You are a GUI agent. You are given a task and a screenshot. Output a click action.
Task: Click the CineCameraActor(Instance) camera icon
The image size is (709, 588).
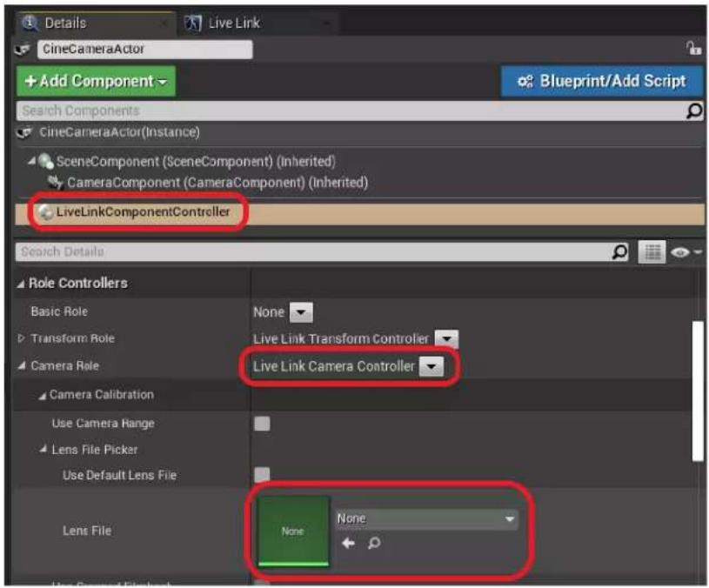point(24,132)
